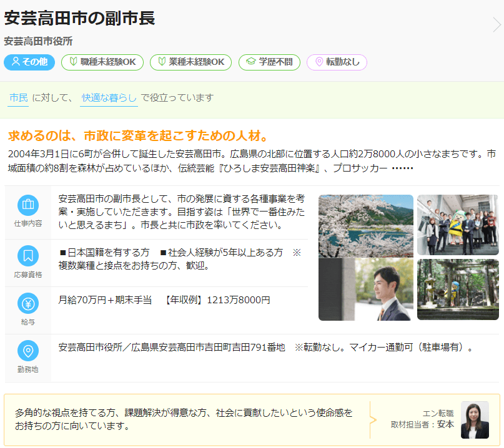The image size is (504, 448).
Task: Open the group photo with mascot
Action: 458,225
